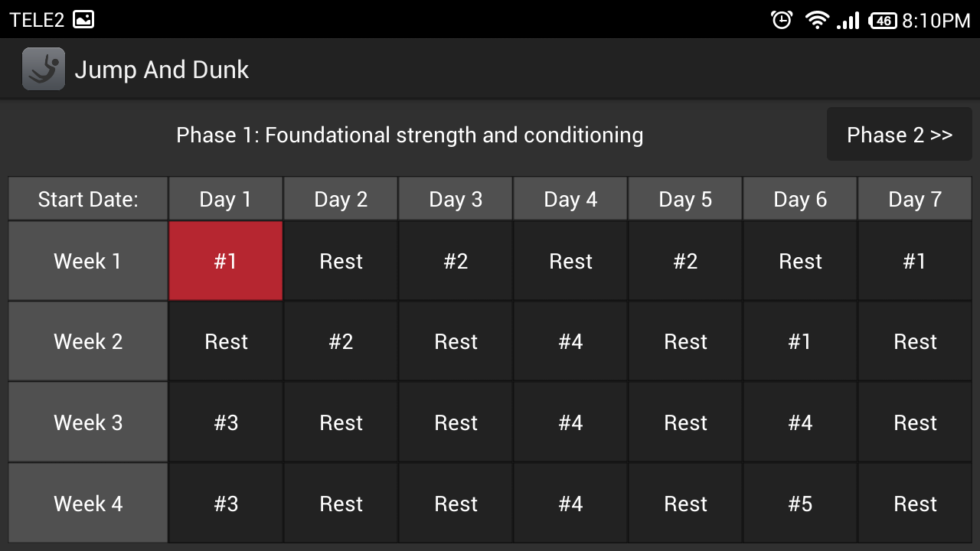Screen dimensions: 980x551
Task: Tap the Jump And Dunk app icon
Action: pos(44,69)
